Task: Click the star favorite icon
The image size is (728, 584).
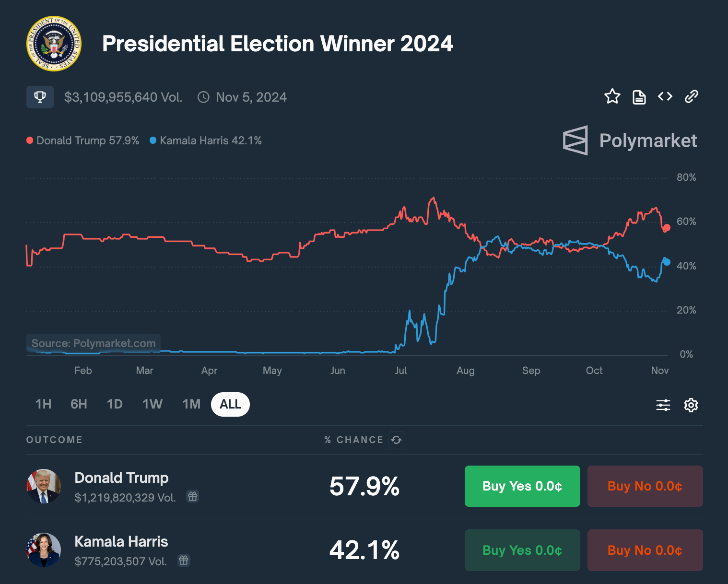Action: coord(612,96)
